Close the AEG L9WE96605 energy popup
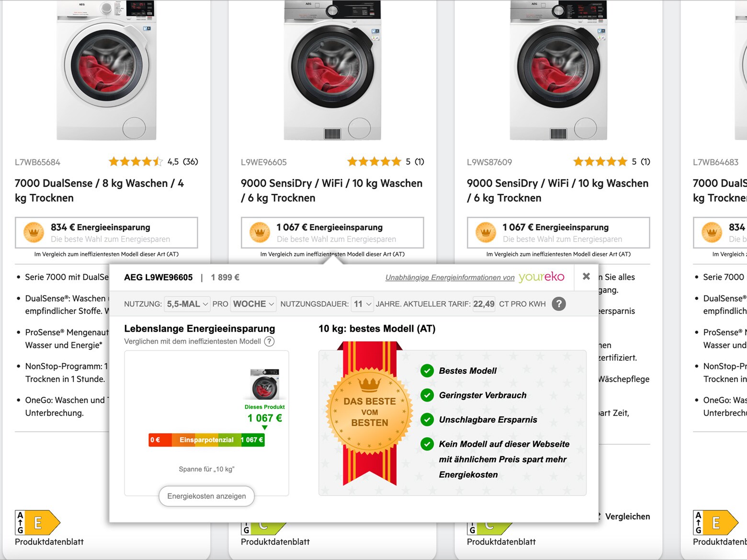This screenshot has height=560, width=747. click(586, 277)
